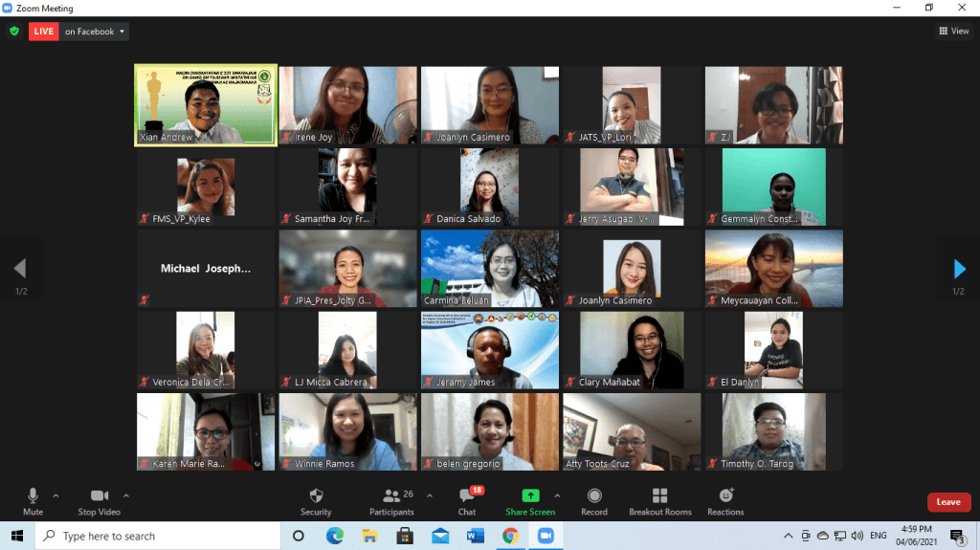Open the Security shield icon
The height and width of the screenshot is (550, 980).
click(316, 496)
